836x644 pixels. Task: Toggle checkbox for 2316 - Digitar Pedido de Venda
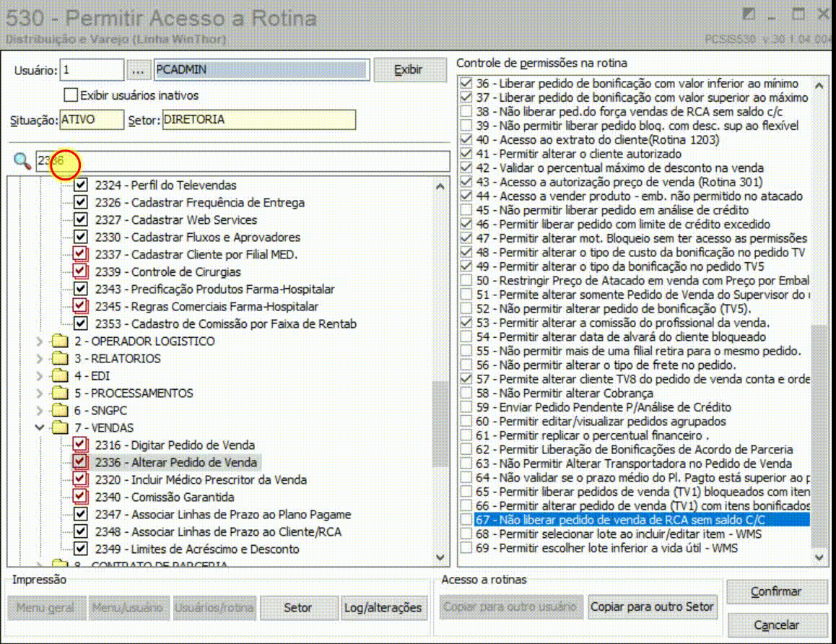[x=81, y=445]
